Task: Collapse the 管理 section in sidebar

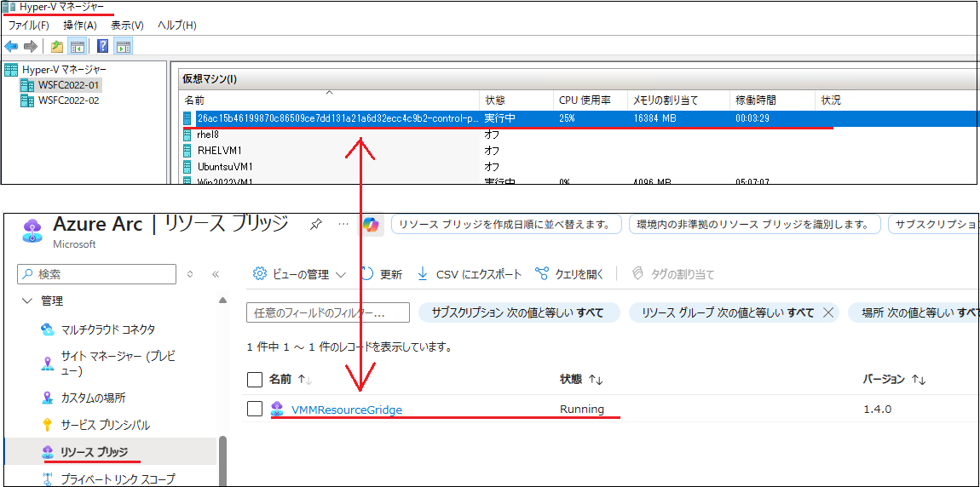Action: tap(27, 301)
